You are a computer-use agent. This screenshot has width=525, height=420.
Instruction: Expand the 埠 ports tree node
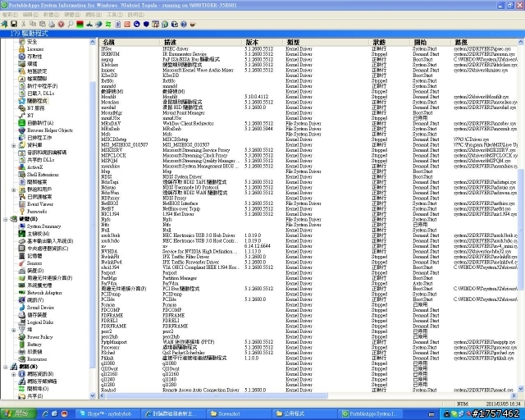tap(13, 330)
